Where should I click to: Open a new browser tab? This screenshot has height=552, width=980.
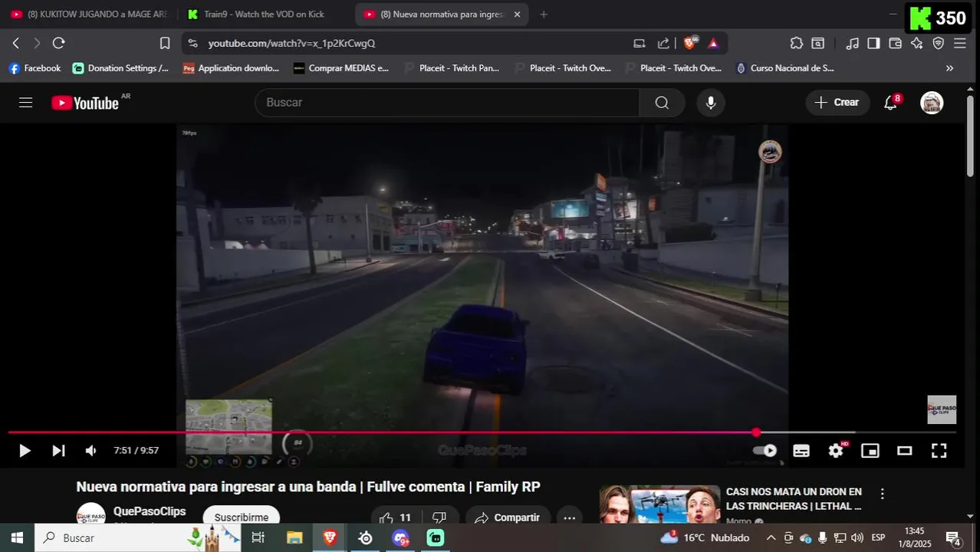coord(544,15)
